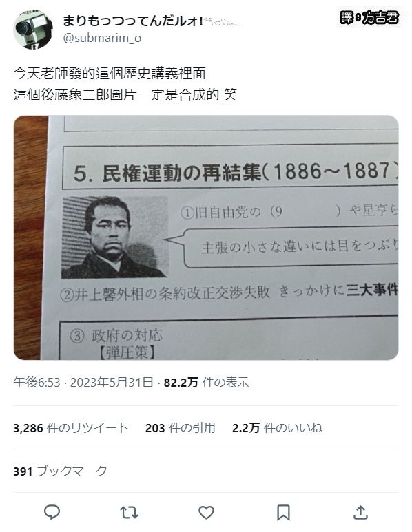Open the 391 ブックマーク count
The width and height of the screenshot is (412, 532).
[x=60, y=471]
